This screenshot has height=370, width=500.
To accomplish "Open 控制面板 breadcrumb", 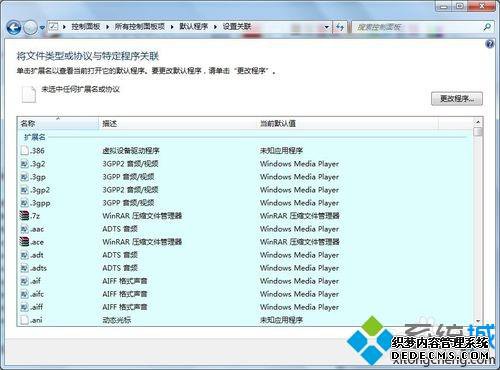I will pos(86,27).
